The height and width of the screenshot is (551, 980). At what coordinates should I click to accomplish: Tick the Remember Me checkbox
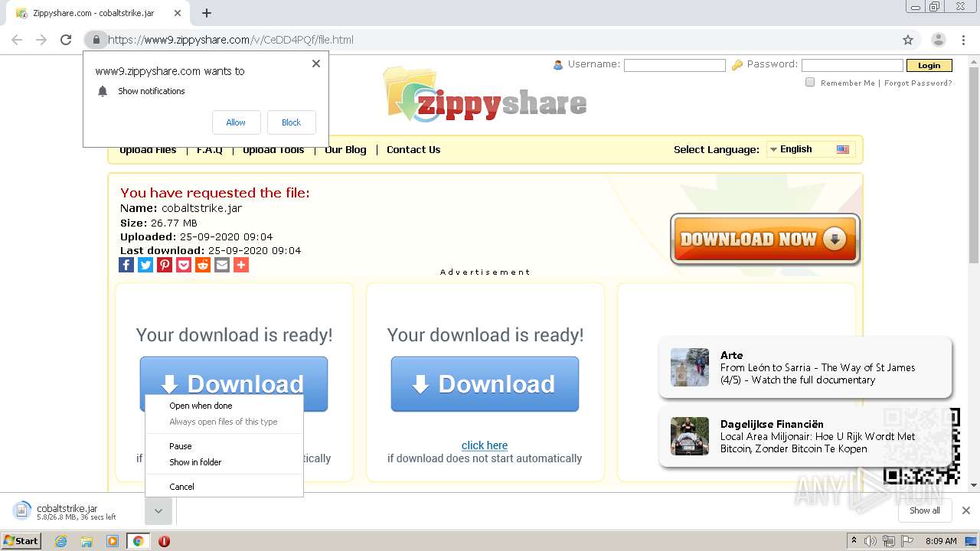810,83
